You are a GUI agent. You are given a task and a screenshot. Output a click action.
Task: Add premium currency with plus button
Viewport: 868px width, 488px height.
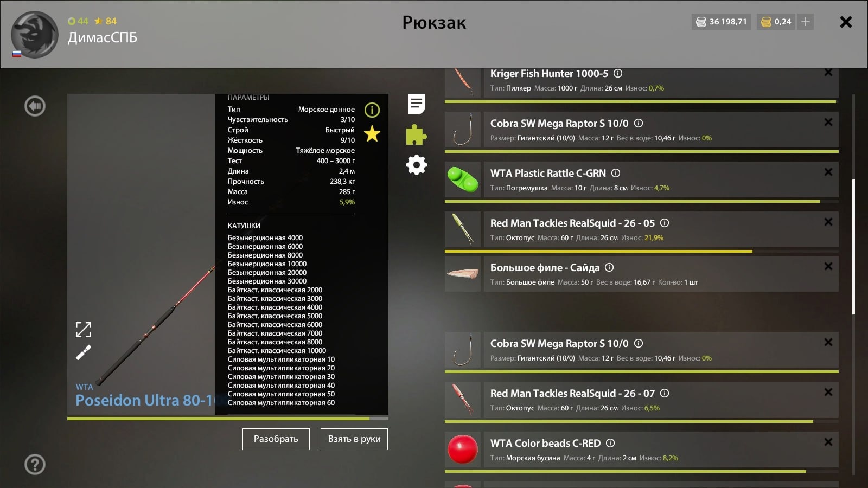click(806, 22)
